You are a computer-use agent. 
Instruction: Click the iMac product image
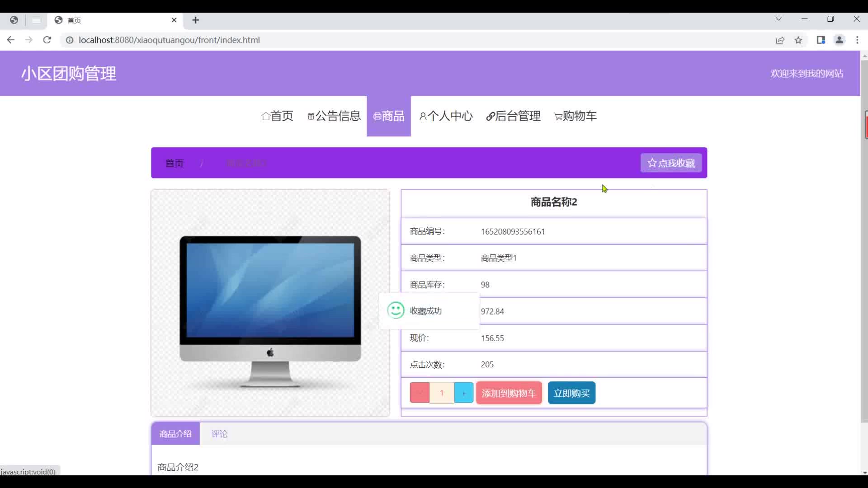(270, 303)
